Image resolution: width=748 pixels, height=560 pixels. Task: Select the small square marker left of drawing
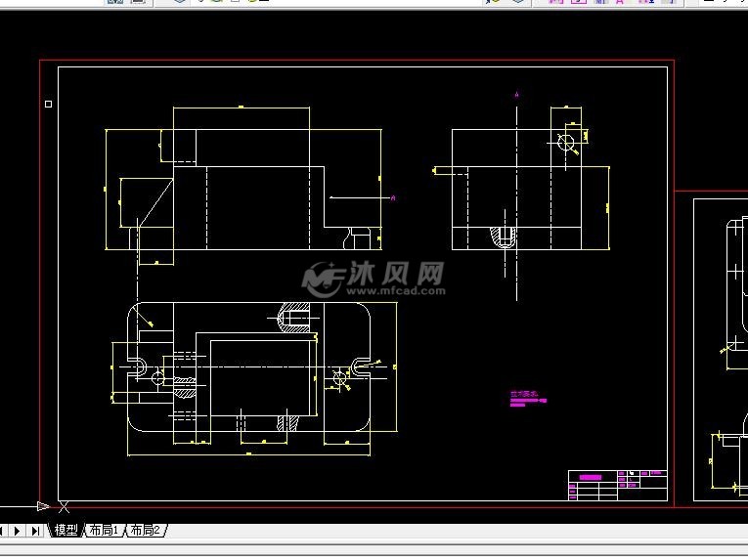click(48, 103)
